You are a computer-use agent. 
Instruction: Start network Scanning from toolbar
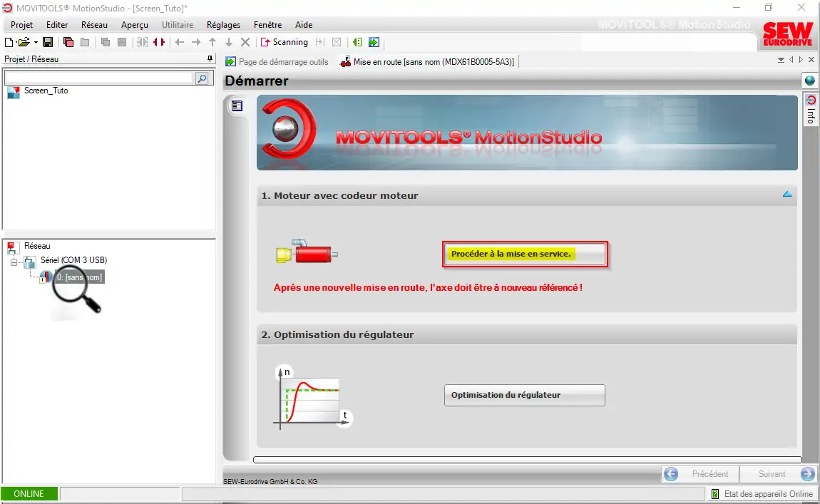click(x=285, y=42)
